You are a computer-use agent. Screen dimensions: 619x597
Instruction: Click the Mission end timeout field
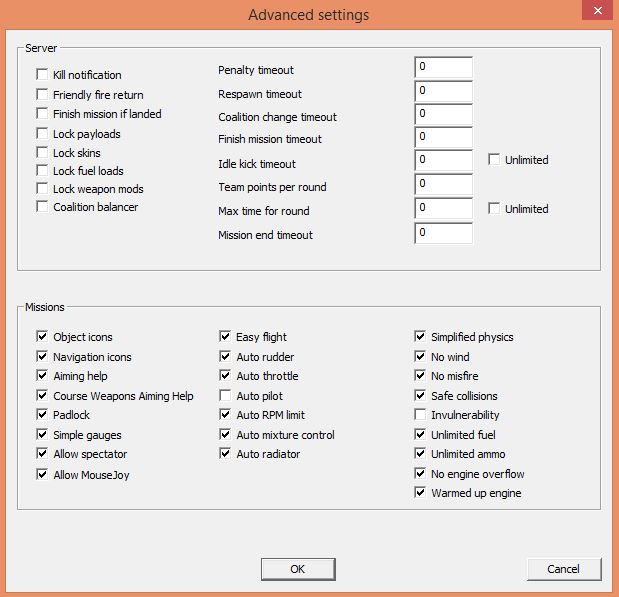pyautogui.click(x=443, y=233)
